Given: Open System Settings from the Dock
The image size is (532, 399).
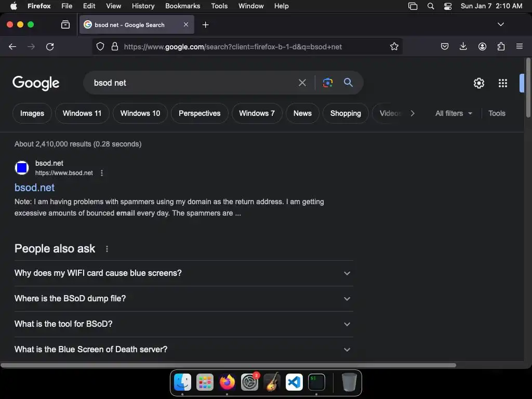Looking at the screenshot, I should point(250,382).
